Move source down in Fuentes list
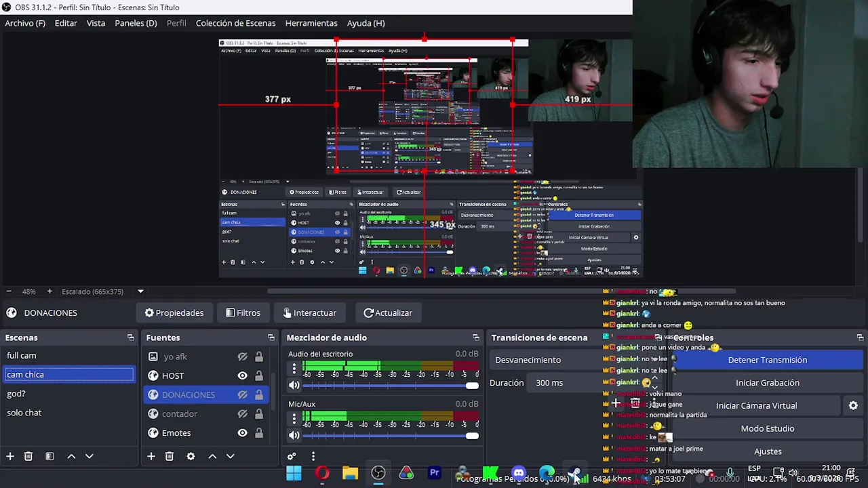Image resolution: width=868 pixels, height=488 pixels. (x=230, y=456)
